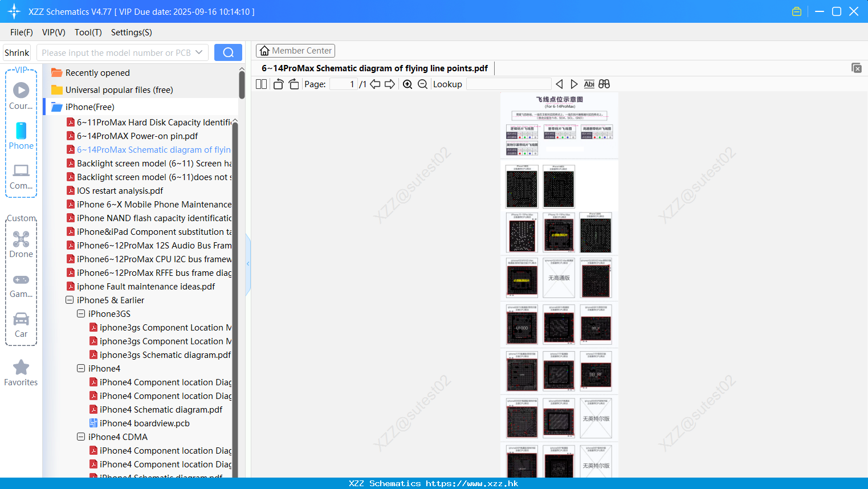Image resolution: width=868 pixels, height=489 pixels.
Task: Open iphone Fault maintenance ideas.pdf
Action: click(x=141, y=287)
